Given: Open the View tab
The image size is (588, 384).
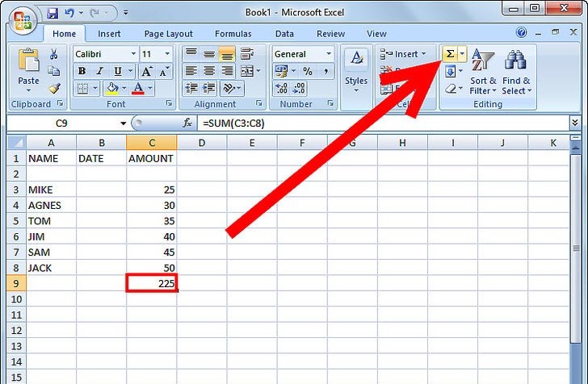Looking at the screenshot, I should coord(376,34).
